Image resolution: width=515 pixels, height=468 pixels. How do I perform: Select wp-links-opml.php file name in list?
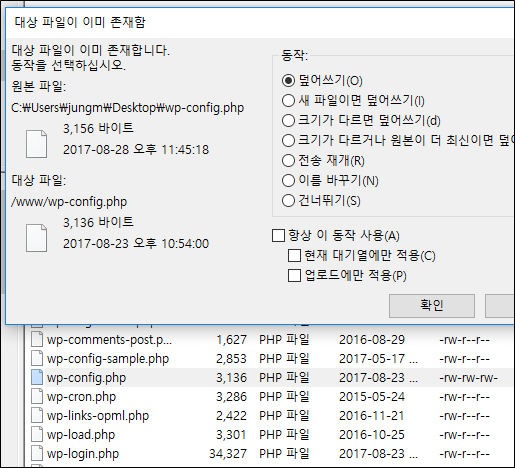[98, 416]
